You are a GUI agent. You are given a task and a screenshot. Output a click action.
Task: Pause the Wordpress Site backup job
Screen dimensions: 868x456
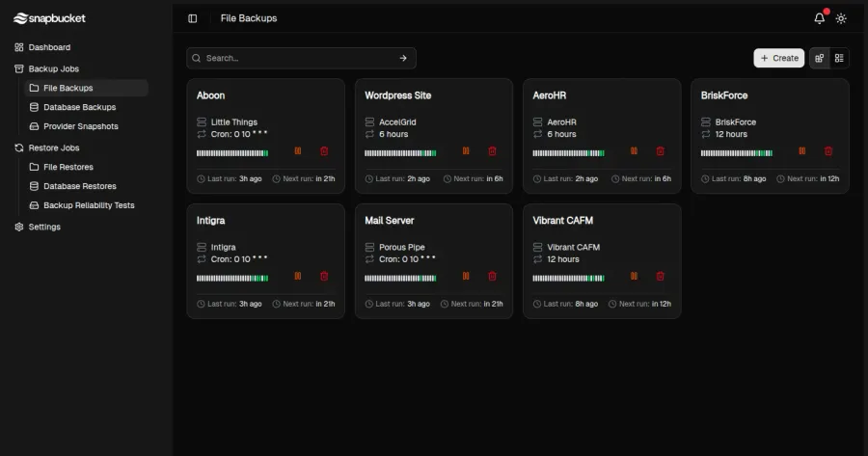pos(466,151)
